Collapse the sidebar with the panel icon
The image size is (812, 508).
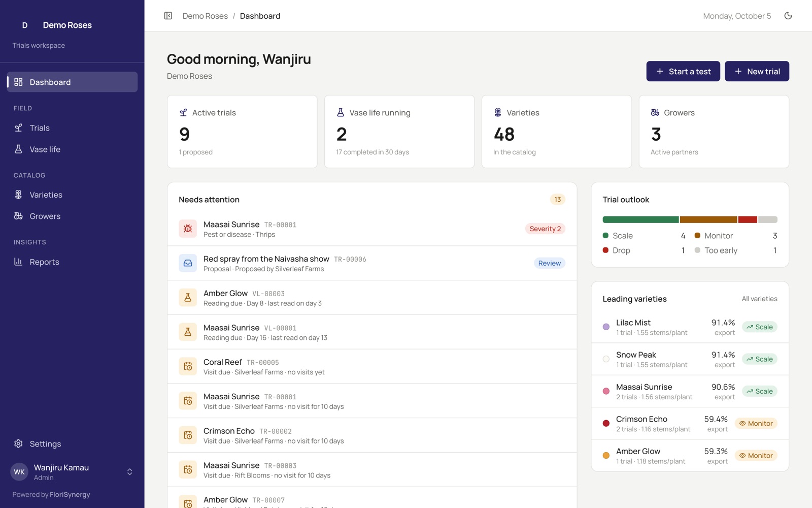coord(168,16)
